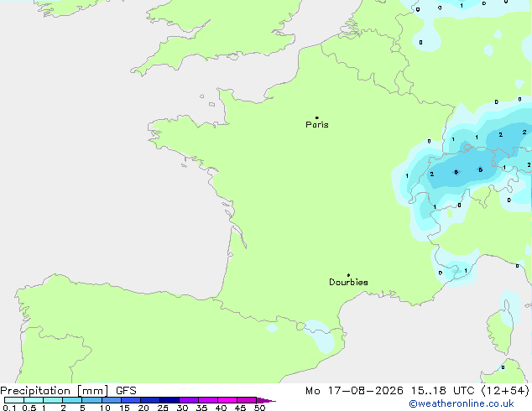The height and width of the screenshot is (411, 532).
Task: Select the 0.1 mm palest legend swatch
Action: pos(14,400)
